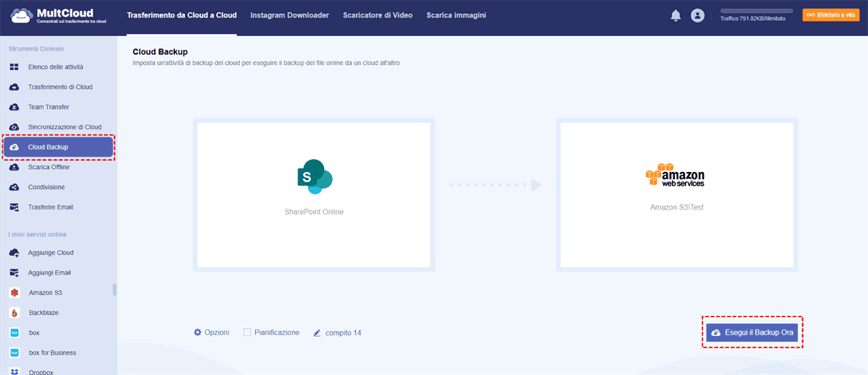Click the sidebar scrollbar handle
The width and height of the screenshot is (868, 375).
tap(114, 290)
